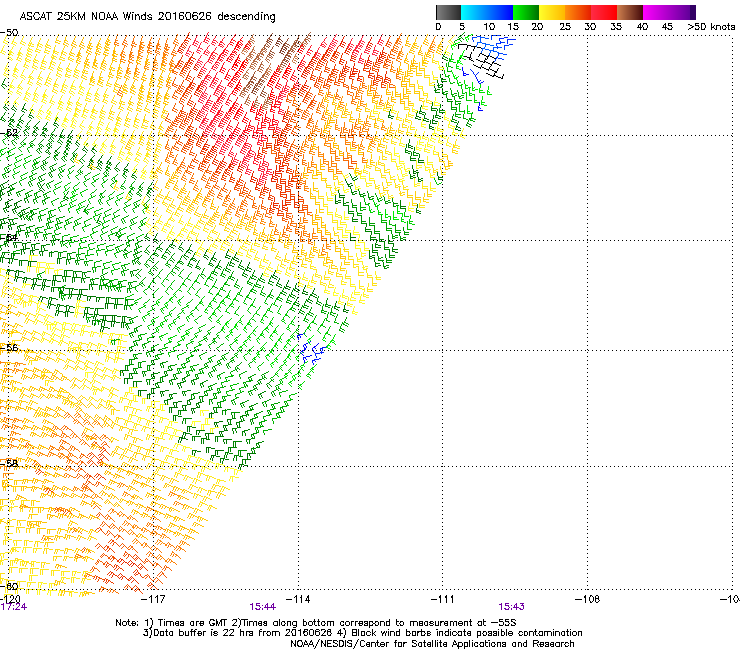This screenshot has height=650, width=740.
Task: Click the 'NOAA/NESDIS/Center for Satellite Applications and Research' credit
Action: (x=432, y=644)
